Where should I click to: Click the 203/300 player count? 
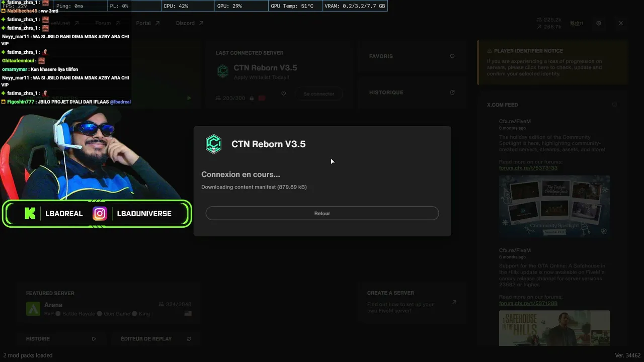(x=230, y=98)
